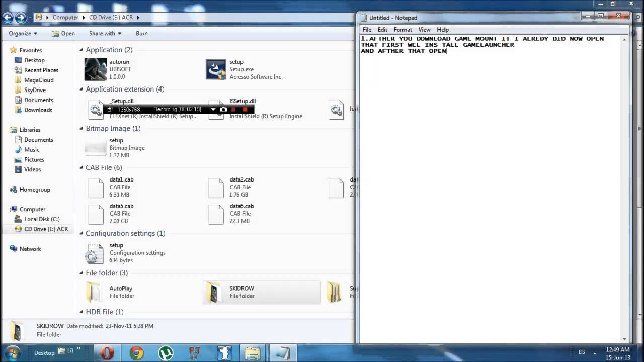Open Notepad File menu
The image size is (644, 362).
pyautogui.click(x=367, y=30)
